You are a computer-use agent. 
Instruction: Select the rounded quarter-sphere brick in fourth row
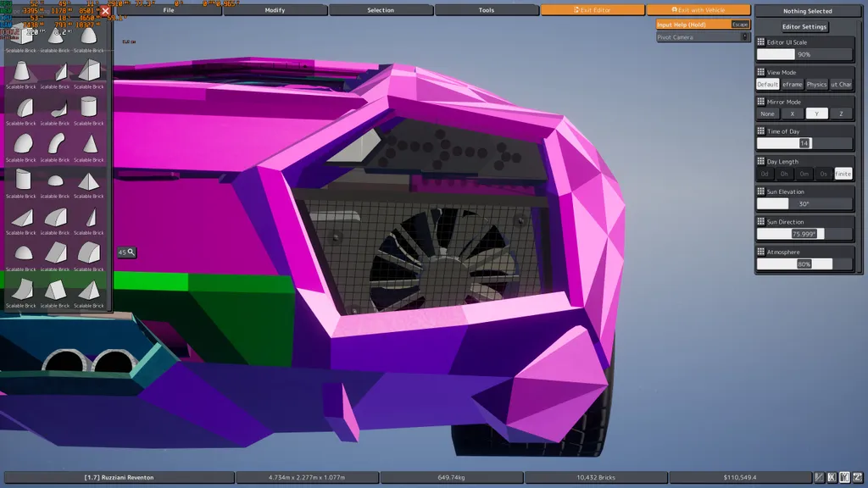point(22,144)
